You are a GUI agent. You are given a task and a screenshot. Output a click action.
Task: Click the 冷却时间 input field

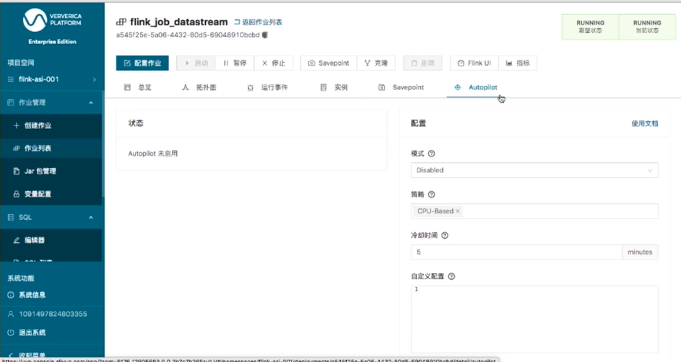pyautogui.click(x=516, y=252)
